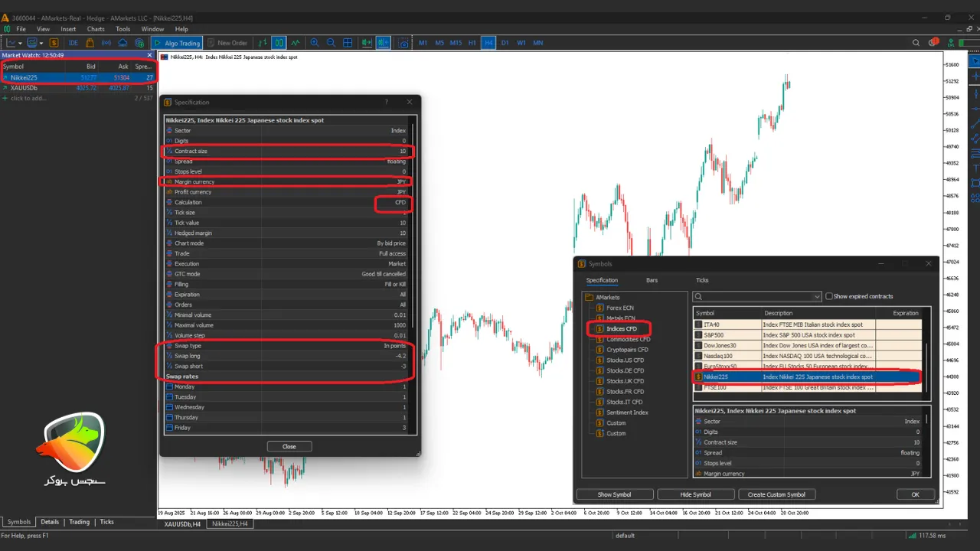The height and width of the screenshot is (551, 980).
Task: Confirm Symbols dialog with OK
Action: click(x=915, y=494)
